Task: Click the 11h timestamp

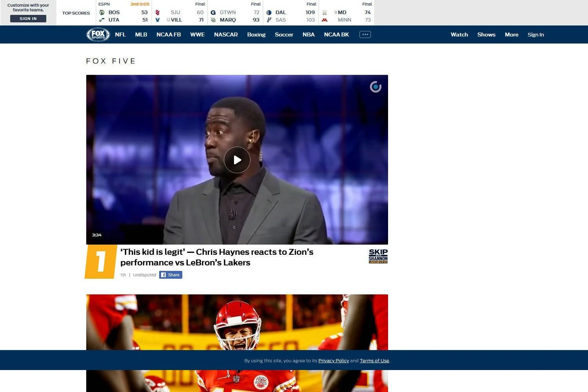Action: coord(123,275)
